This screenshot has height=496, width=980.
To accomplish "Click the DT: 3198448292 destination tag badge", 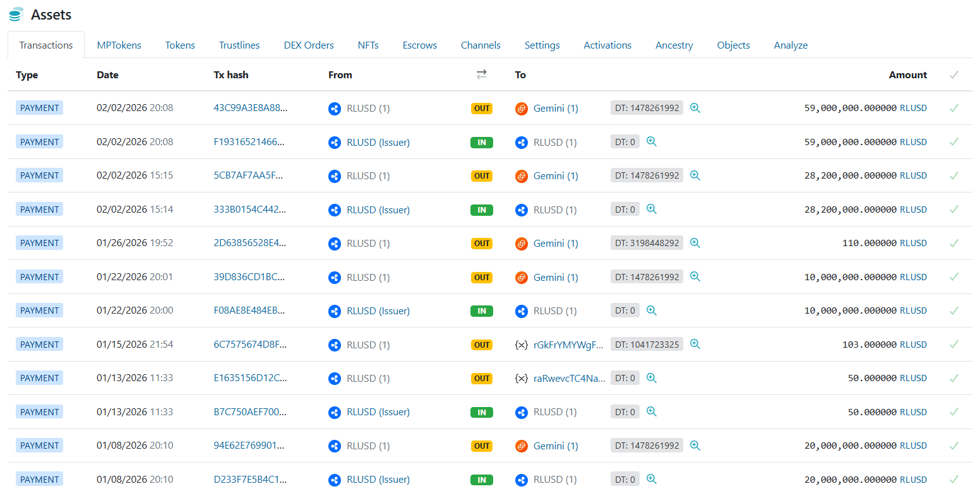I will [x=647, y=243].
